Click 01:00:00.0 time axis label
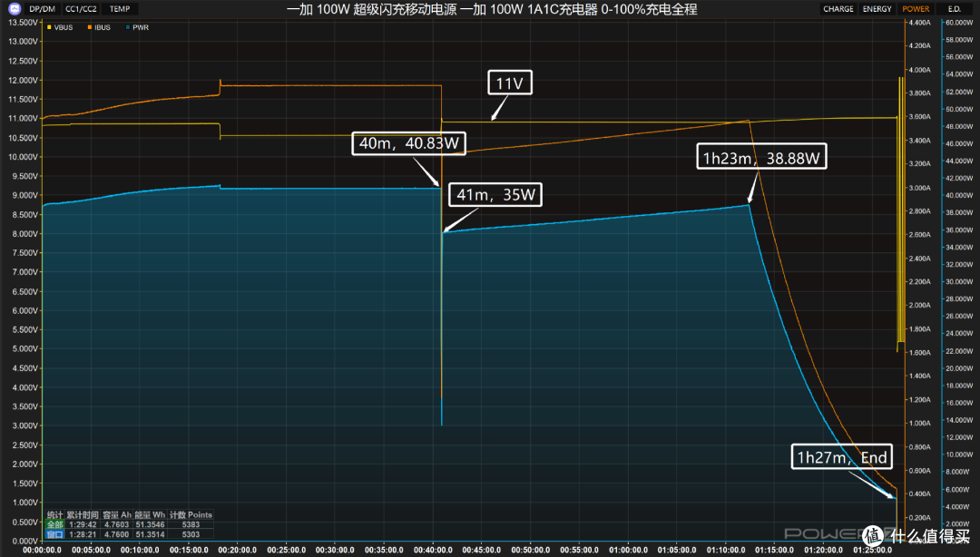This screenshot has width=980, height=557. (x=628, y=550)
